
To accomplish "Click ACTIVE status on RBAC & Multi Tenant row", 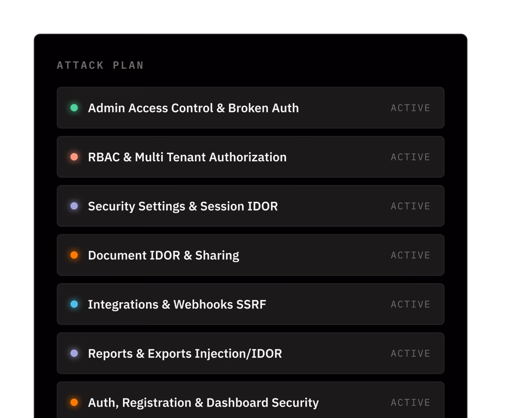I will coord(411,157).
